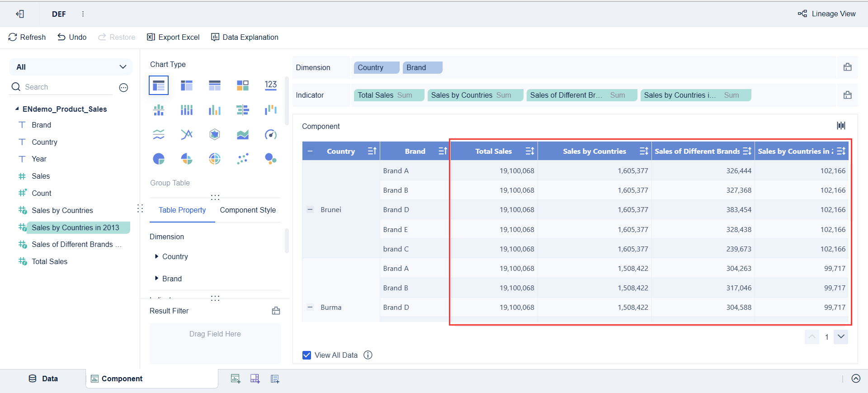Go to the next page arrow

(841, 336)
